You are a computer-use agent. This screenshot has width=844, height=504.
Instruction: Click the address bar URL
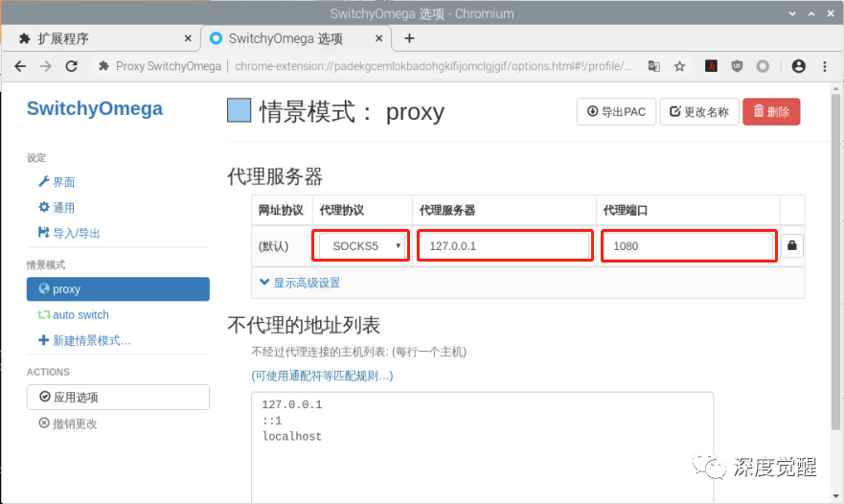pos(433,66)
